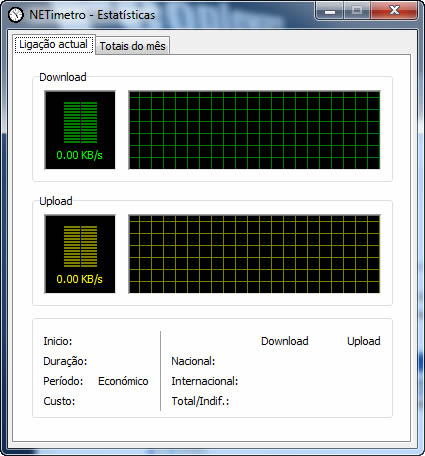Click the yellow 0.00 KB/s upload value

(x=80, y=279)
